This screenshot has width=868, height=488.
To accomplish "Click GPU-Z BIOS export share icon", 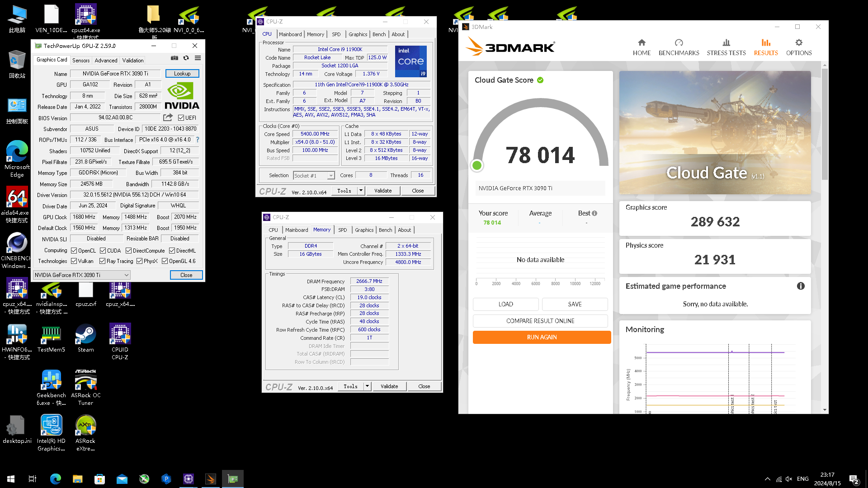I will click(168, 117).
